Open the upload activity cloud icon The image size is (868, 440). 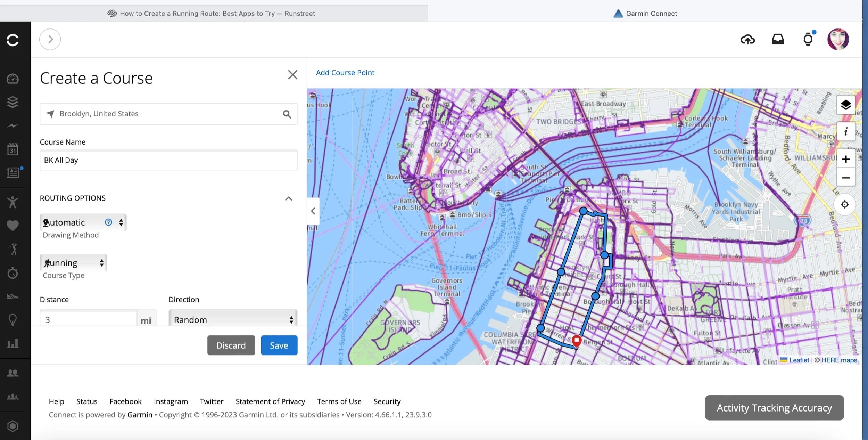(x=747, y=39)
